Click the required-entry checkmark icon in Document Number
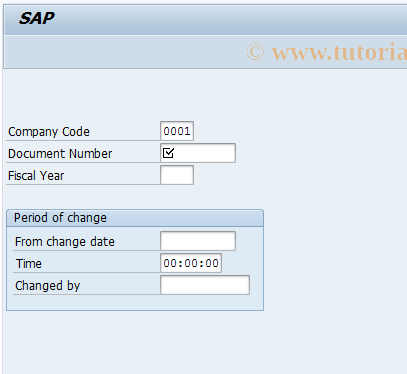 [168, 153]
